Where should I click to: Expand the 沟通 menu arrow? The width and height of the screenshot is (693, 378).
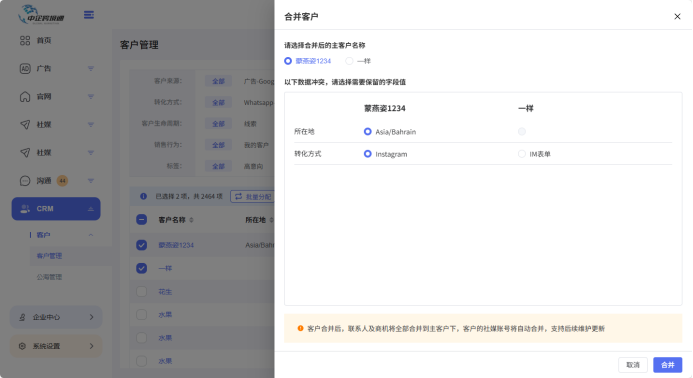(x=91, y=181)
